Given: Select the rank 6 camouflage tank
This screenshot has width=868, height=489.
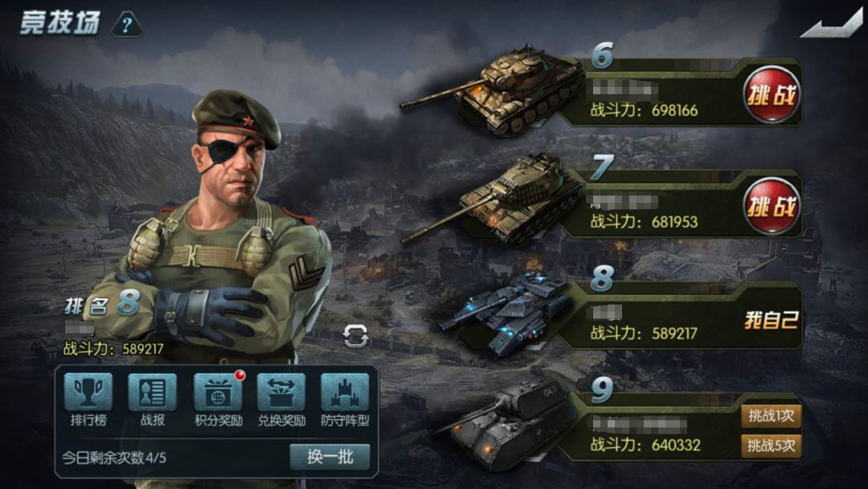Looking at the screenshot, I should 493,92.
